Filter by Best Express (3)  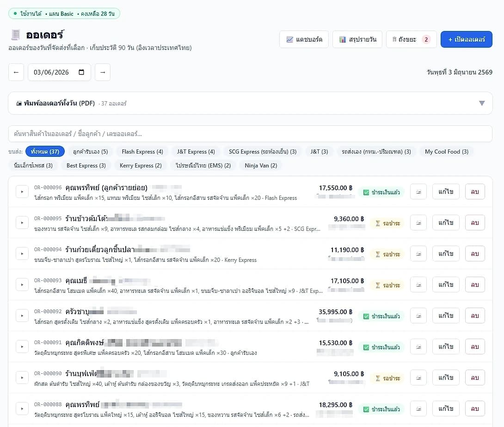click(86, 165)
